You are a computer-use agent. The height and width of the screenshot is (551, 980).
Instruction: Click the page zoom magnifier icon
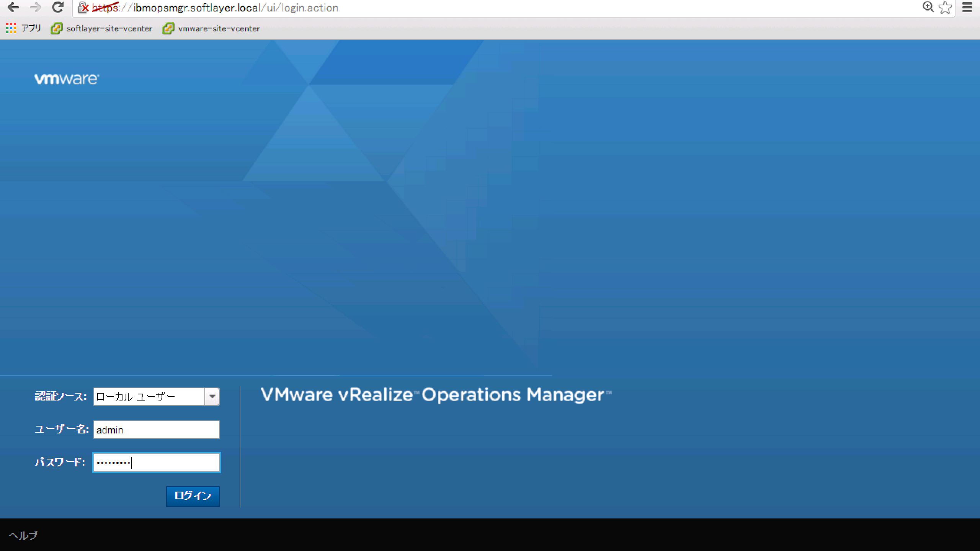tap(928, 8)
